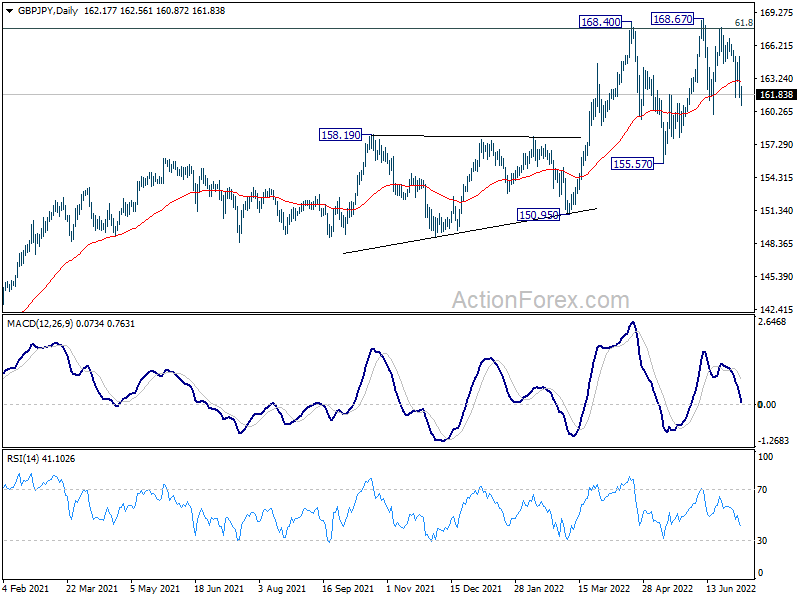
Task: Select the 4 Feb 2021 date marker
Action: (26, 588)
